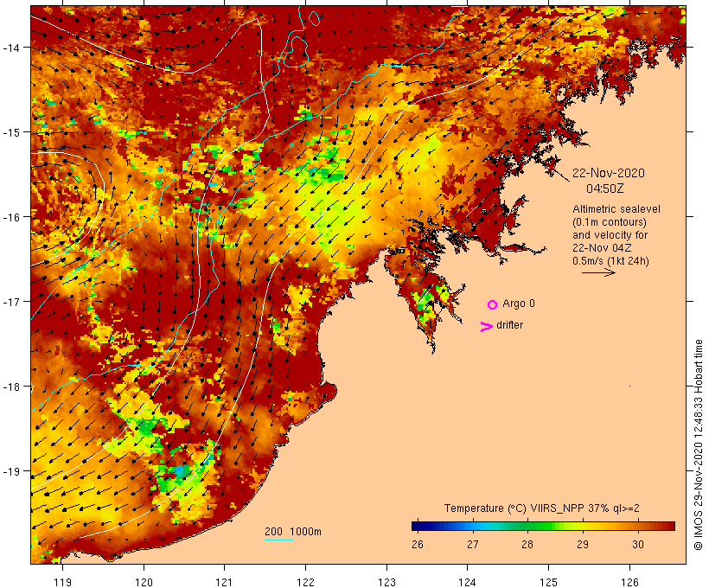Click the temperature VIIRS_NPP color bar title
This screenshot has height=588, width=709.
(542, 508)
